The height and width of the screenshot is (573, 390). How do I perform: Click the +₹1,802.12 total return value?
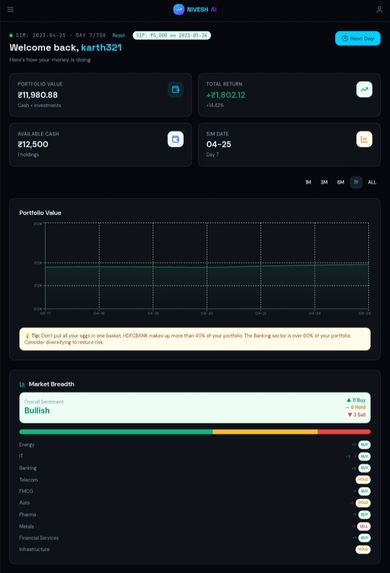226,95
